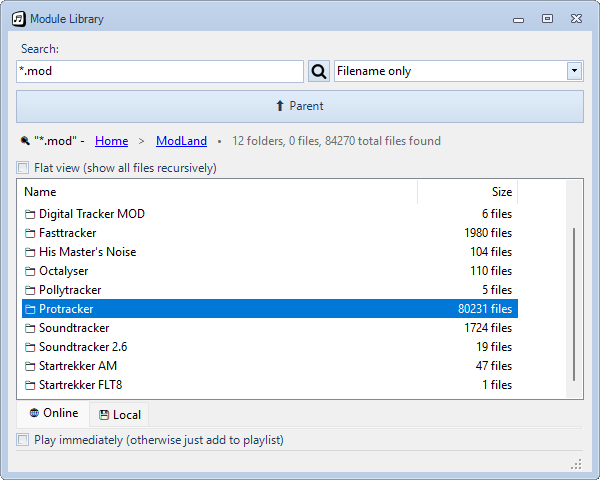Viewport: 600px width, 480px height.
Task: Select the Digital Tracker MOD row name
Action: pyautogui.click(x=92, y=214)
